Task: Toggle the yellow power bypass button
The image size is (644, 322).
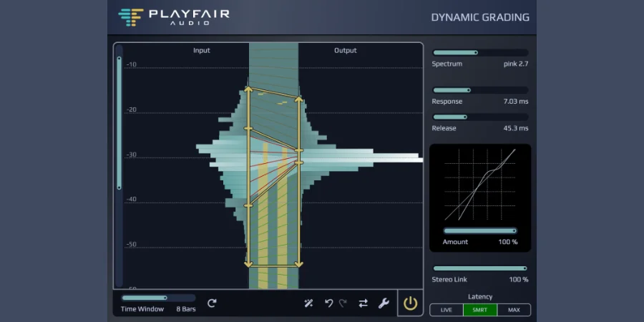Action: pos(410,303)
